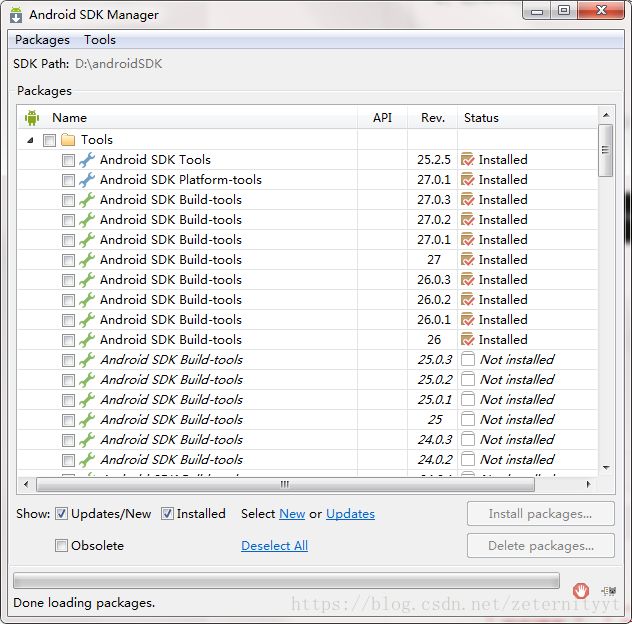Image resolution: width=632 pixels, height=624 pixels.
Task: Click wrench icon for Build-tools rev 24.0.2
Action: 87,460
